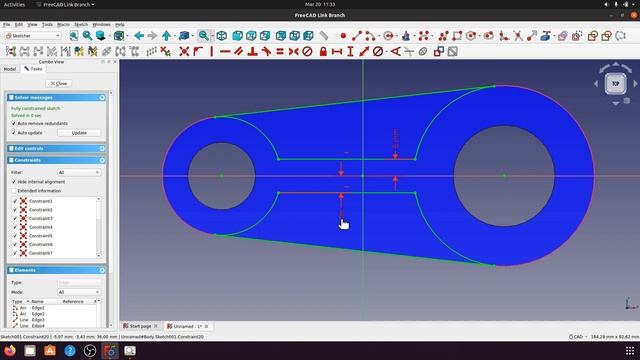Select the Trim edge tool
This screenshot has width=640, height=360.
(x=518, y=36)
